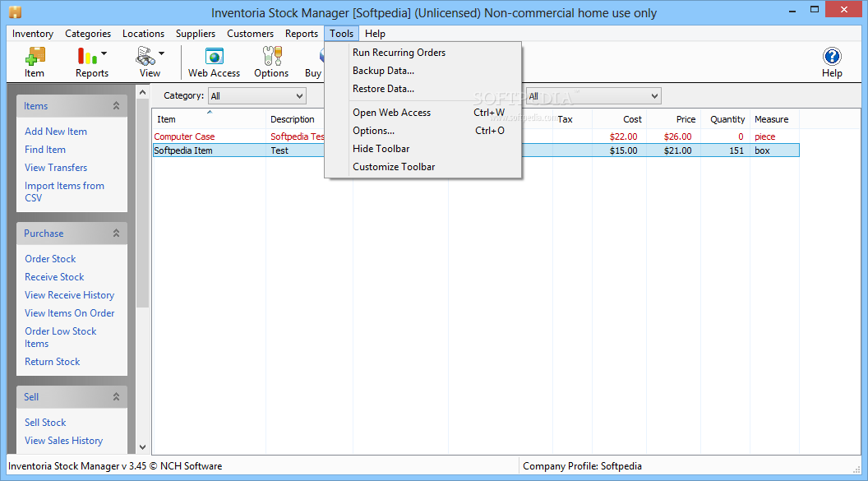Open the Inventory menu
Viewport: 868px width, 481px height.
pos(33,34)
